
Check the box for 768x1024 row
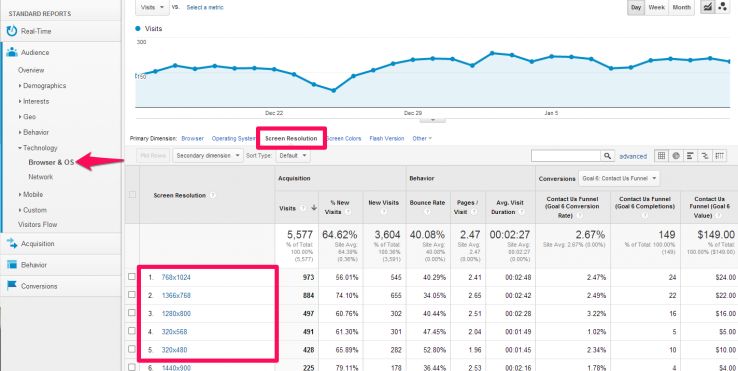(132, 277)
